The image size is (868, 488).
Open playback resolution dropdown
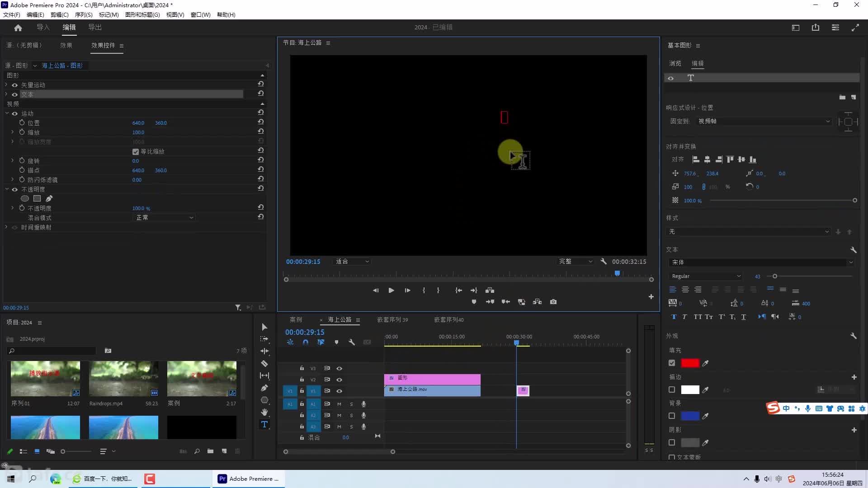click(x=575, y=262)
